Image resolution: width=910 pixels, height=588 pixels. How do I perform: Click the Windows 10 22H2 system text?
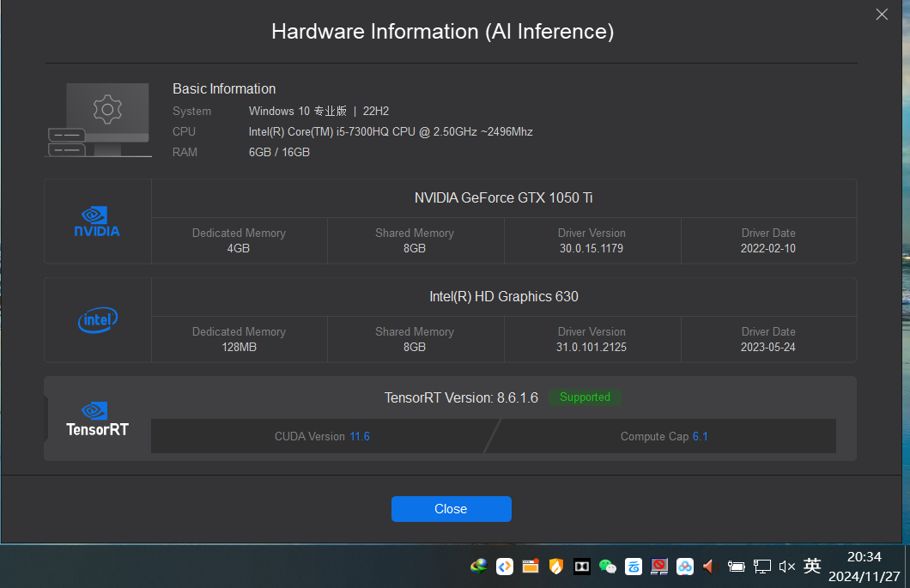tap(318, 111)
